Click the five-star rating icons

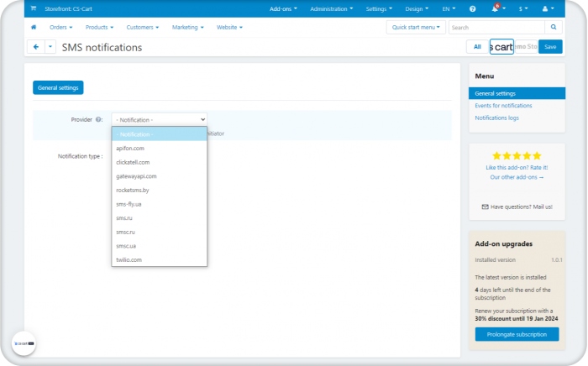coord(517,156)
